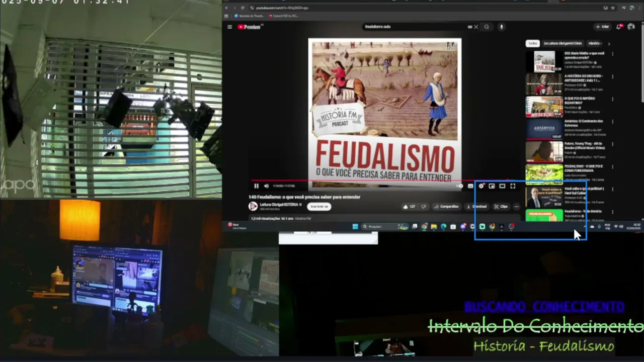Viewport: 644px width, 362px height.
Task: Select the Todos filter chip
Action: point(533,43)
